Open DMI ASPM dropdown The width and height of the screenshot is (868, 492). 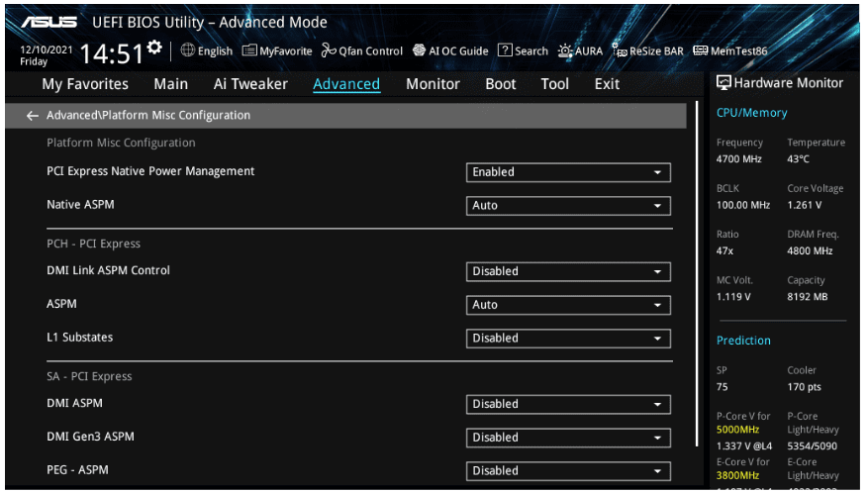pyautogui.click(x=568, y=404)
